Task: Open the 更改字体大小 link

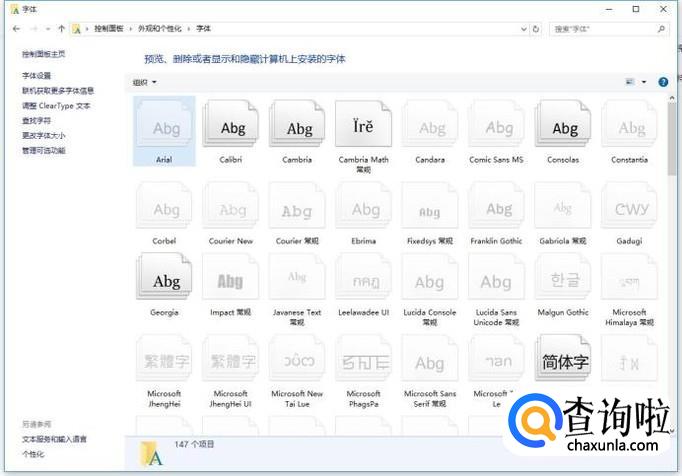Action: point(43,135)
